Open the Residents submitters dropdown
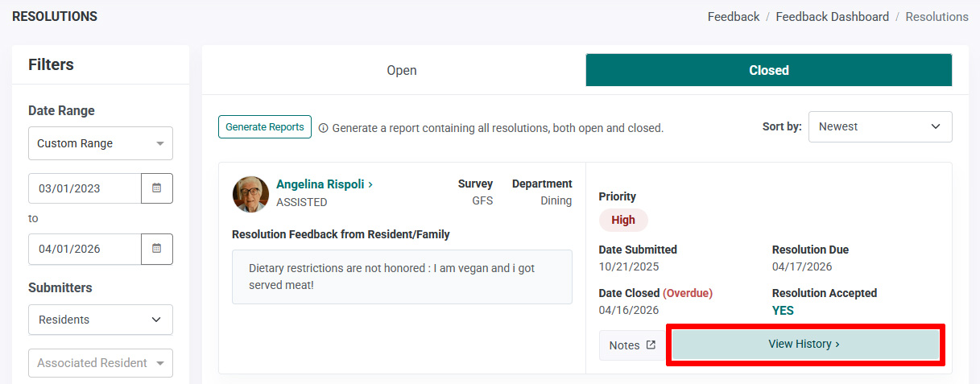The image size is (980, 384). (x=101, y=320)
